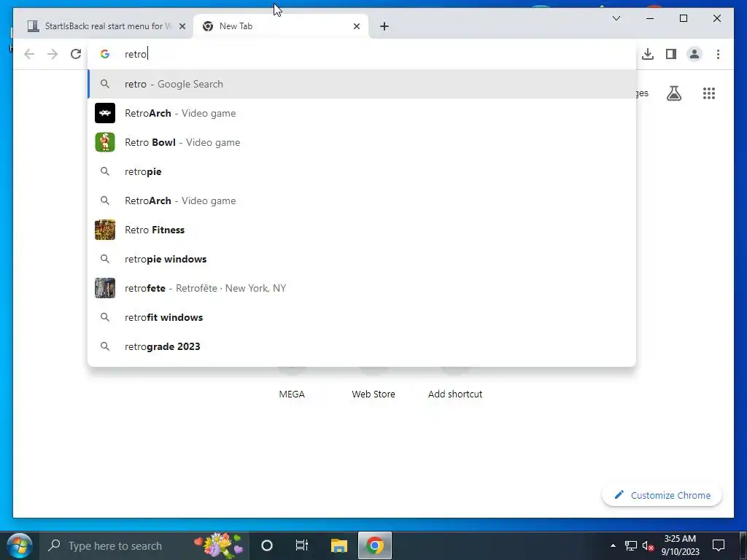
Task: Click the address bar containing retro
Action: click(x=362, y=54)
